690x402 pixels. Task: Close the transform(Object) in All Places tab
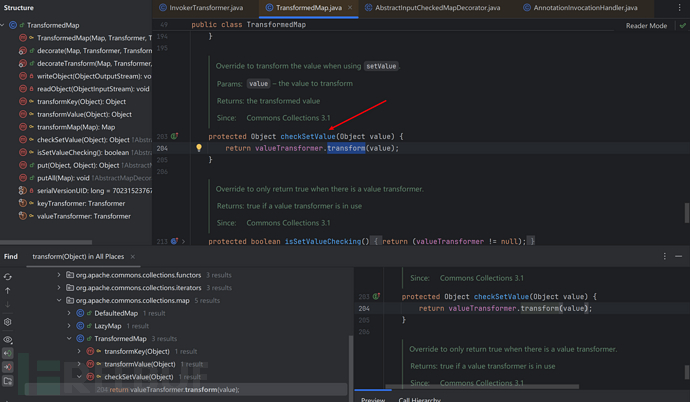[131, 257]
